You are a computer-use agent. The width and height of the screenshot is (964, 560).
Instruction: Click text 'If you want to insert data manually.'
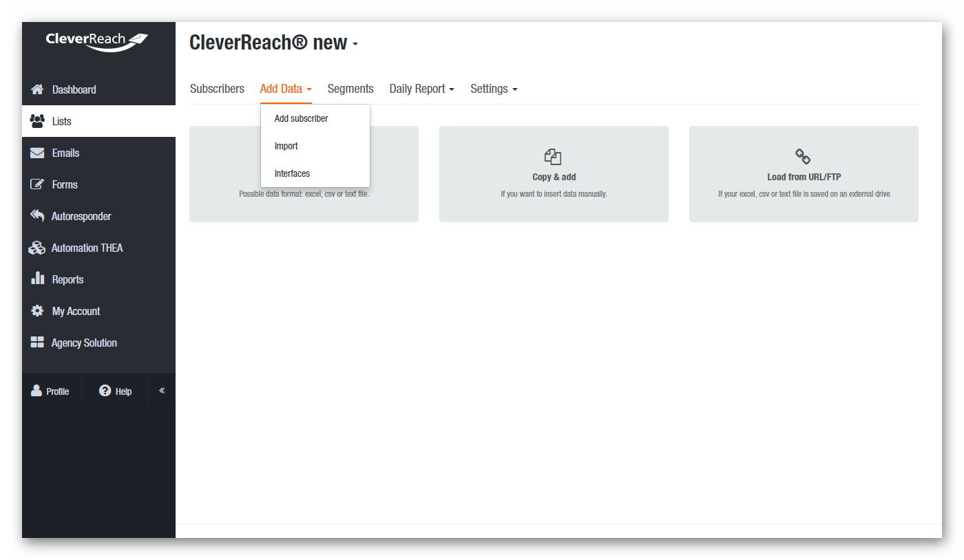[554, 194]
